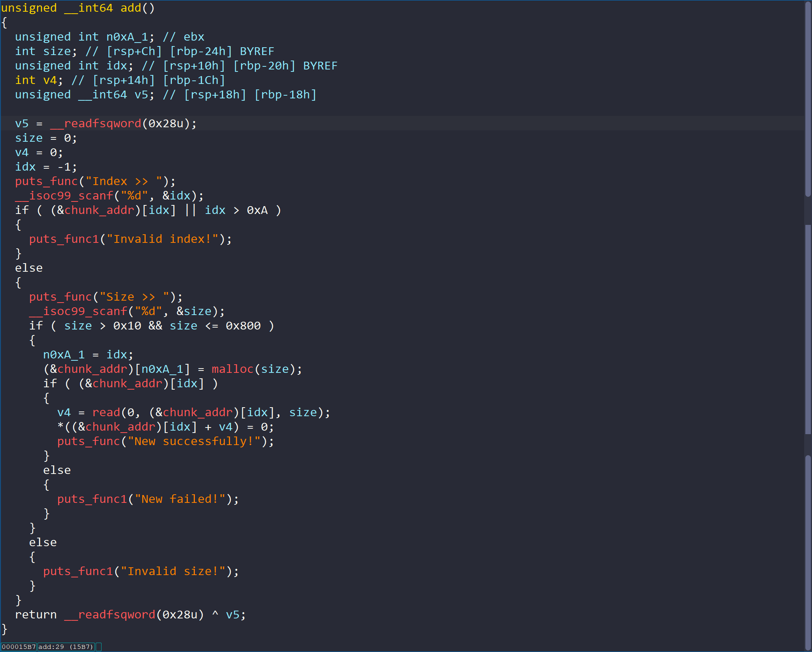Select the add function name in the header
812x652 pixels.
pyautogui.click(x=130, y=8)
